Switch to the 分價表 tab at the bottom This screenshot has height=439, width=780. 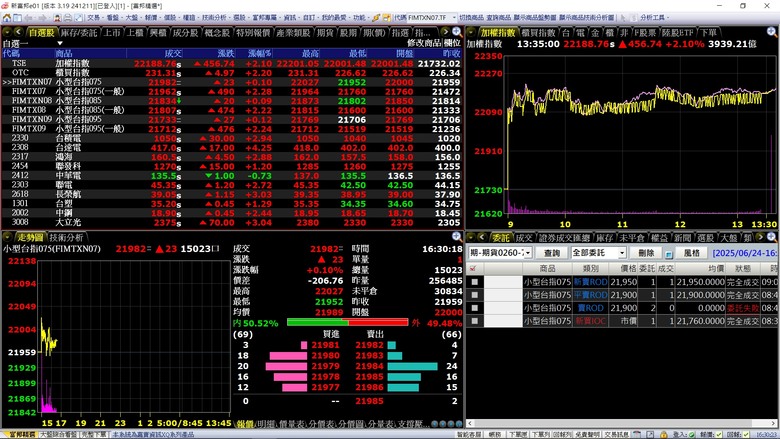(321, 424)
